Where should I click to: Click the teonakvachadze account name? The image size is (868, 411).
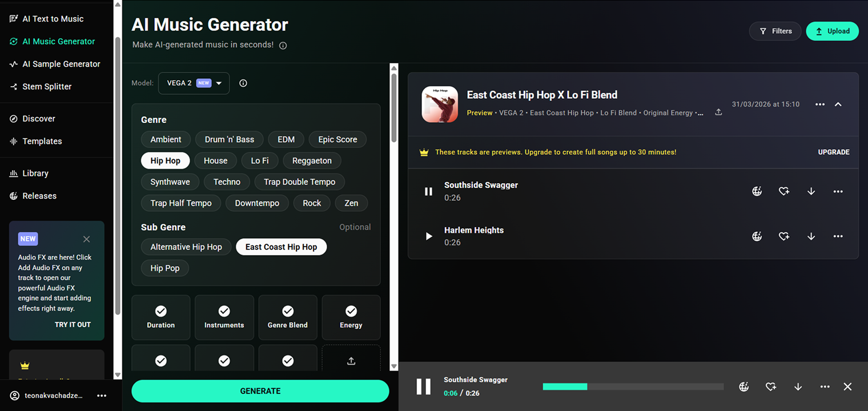(x=54, y=396)
